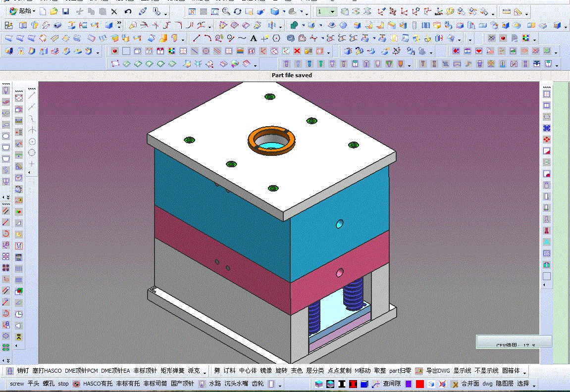The height and width of the screenshot is (392, 570).
Task: Click the blue command symbol icon on right sidebar
Action: pyautogui.click(x=546, y=128)
